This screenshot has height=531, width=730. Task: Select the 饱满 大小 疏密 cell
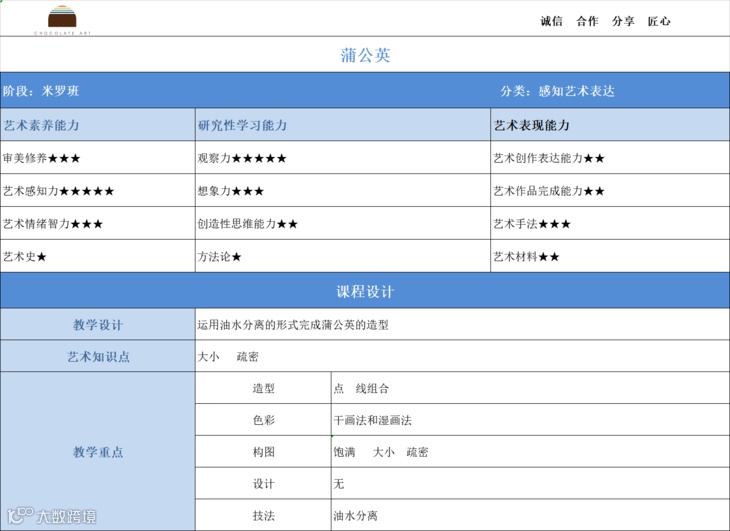[x=531, y=451]
